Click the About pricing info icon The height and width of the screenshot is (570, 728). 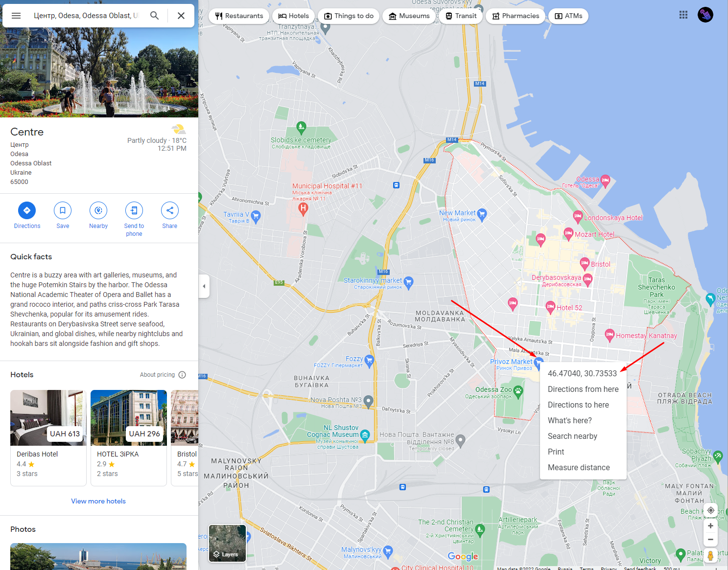click(182, 375)
